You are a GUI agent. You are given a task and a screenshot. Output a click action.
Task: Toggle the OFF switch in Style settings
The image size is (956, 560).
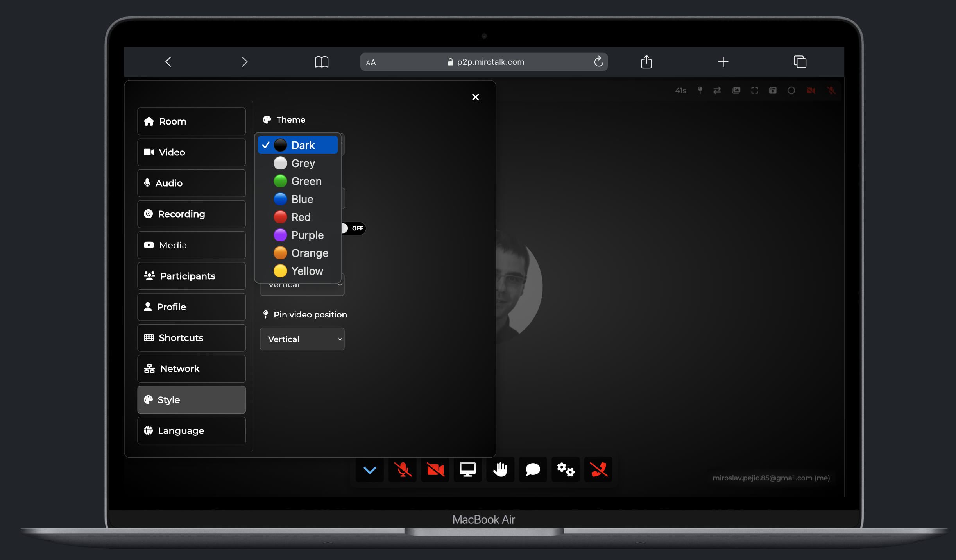tap(353, 228)
